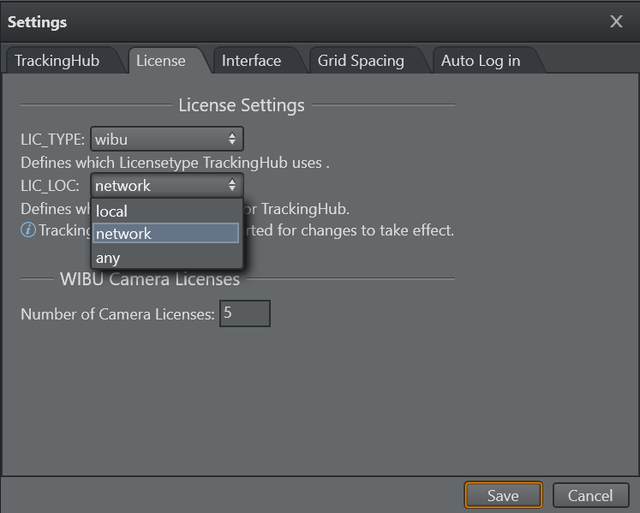Image resolution: width=640 pixels, height=513 pixels.
Task: Click the LIC_TYPE dropdown arrow spinner
Action: point(232,139)
